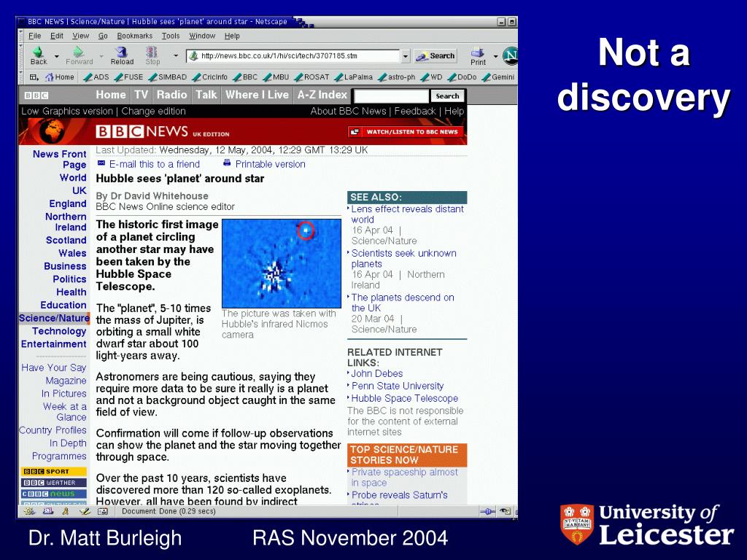Open Scientists seek unknown planets link

(x=403, y=259)
